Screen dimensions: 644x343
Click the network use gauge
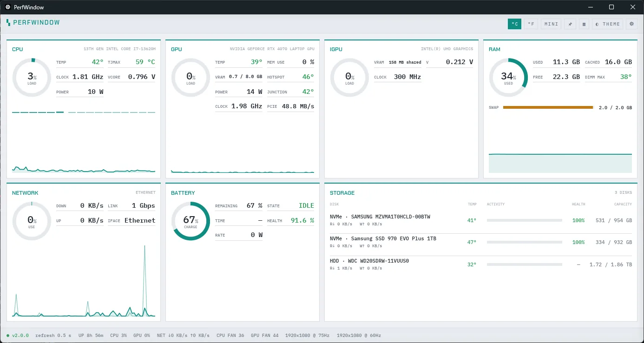coord(32,221)
